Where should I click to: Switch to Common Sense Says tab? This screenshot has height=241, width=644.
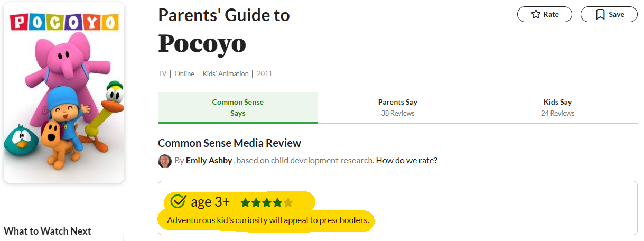[x=238, y=107]
